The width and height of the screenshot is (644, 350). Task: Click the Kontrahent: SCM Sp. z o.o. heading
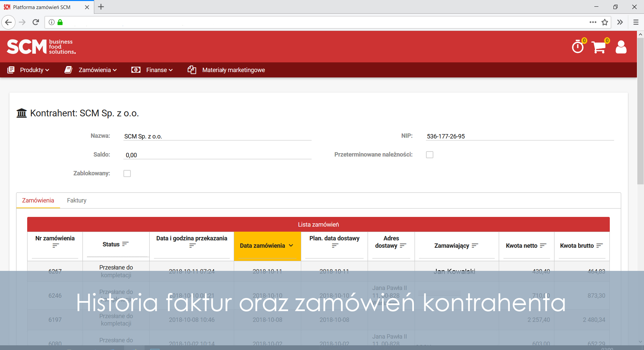point(85,113)
